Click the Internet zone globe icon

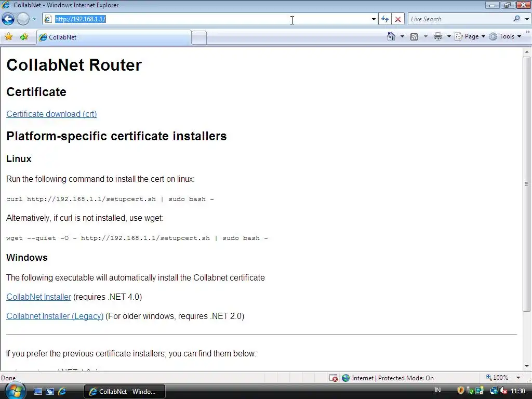point(345,378)
